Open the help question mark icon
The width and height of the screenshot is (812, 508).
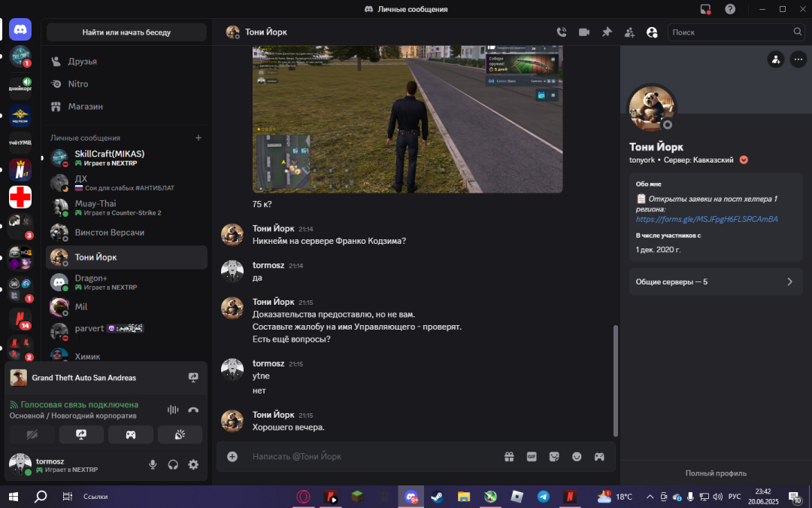730,9
